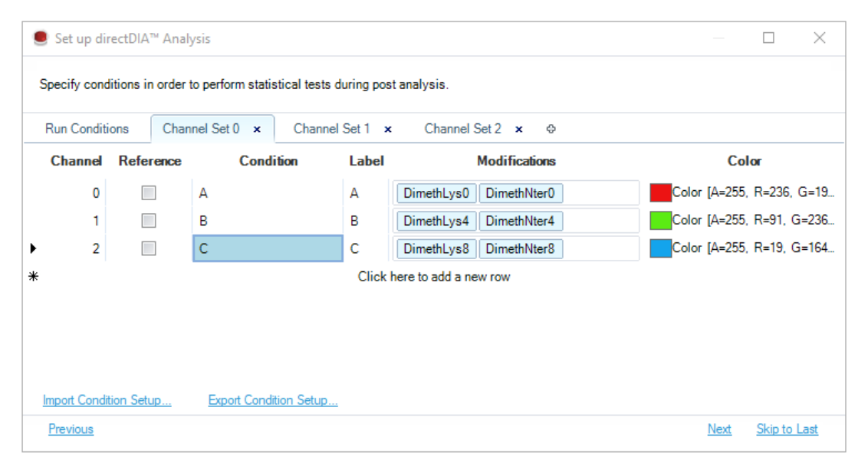The height and width of the screenshot is (473, 868).
Task: Open the Channel Set 1 tab
Action: (x=331, y=129)
